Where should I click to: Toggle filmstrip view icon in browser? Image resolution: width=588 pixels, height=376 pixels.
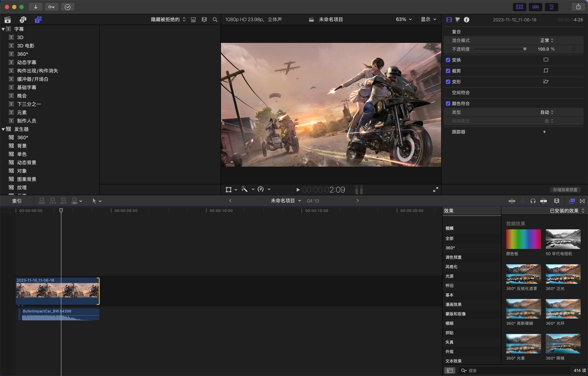[204, 20]
